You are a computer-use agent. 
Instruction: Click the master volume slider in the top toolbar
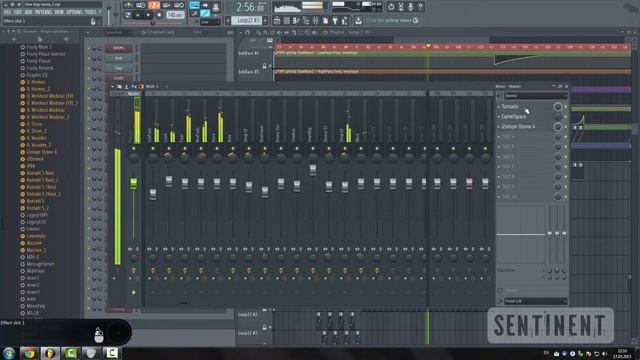click(x=109, y=14)
